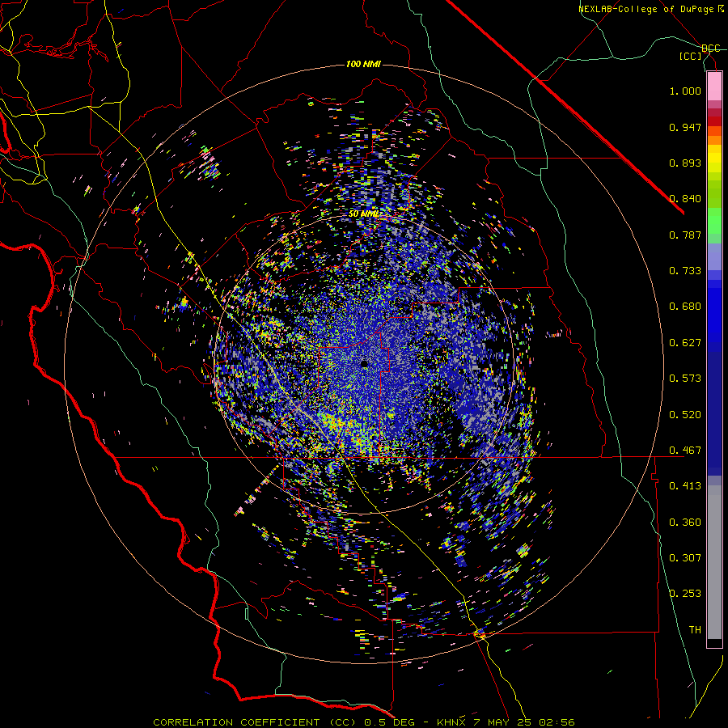Click the BCC label above the color scale
728x728 pixels.
(x=711, y=49)
